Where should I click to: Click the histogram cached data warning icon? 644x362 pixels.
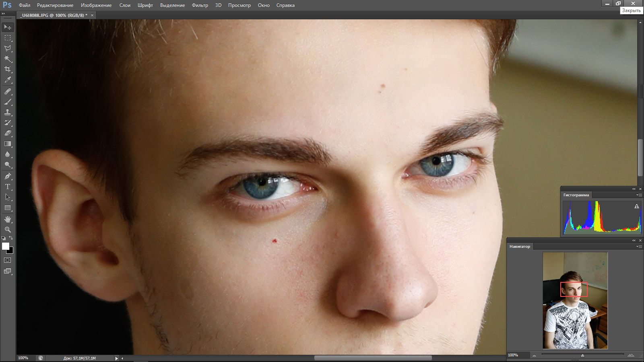637,206
